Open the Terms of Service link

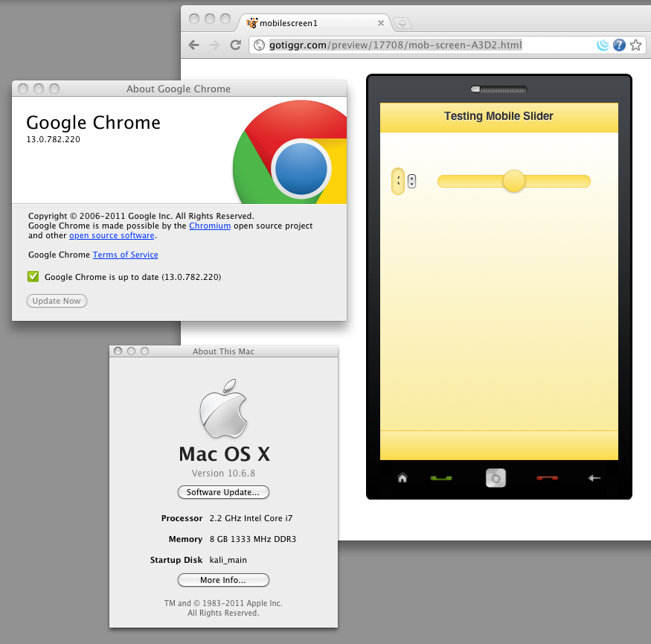[125, 255]
